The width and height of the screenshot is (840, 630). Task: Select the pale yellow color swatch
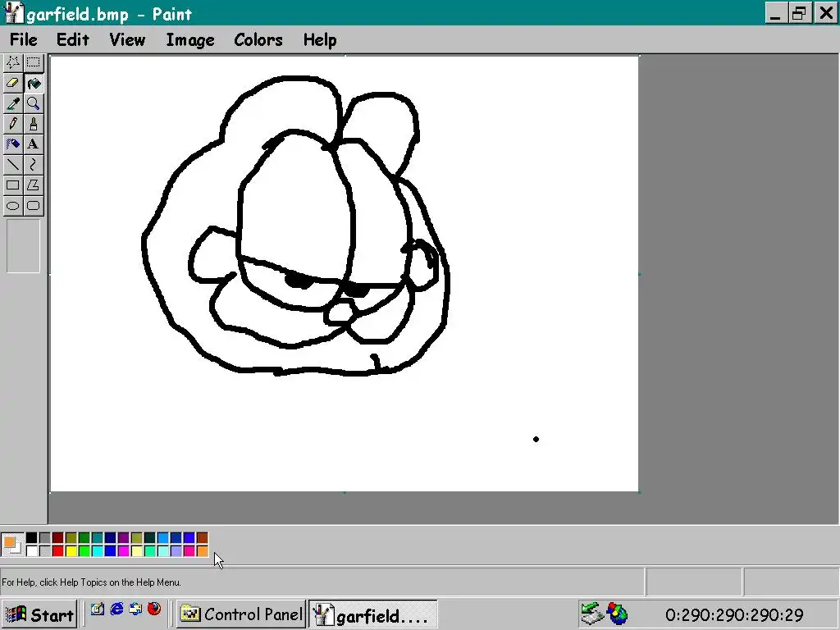[x=137, y=551]
